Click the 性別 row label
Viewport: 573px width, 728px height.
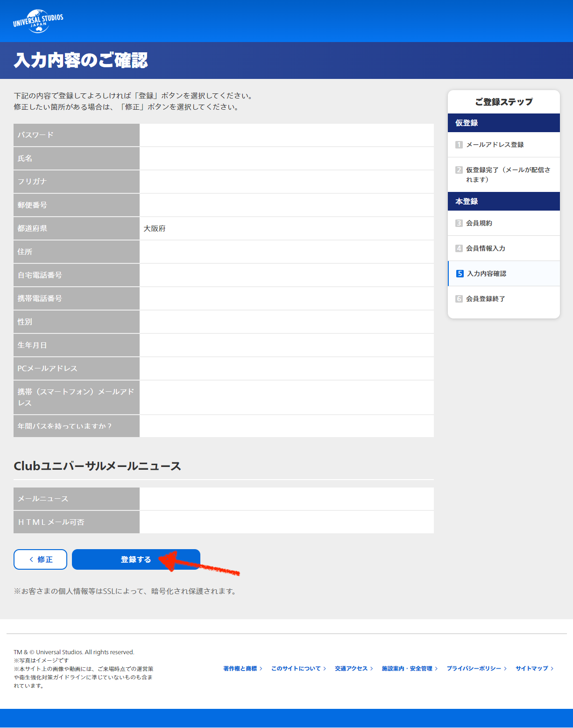click(77, 322)
